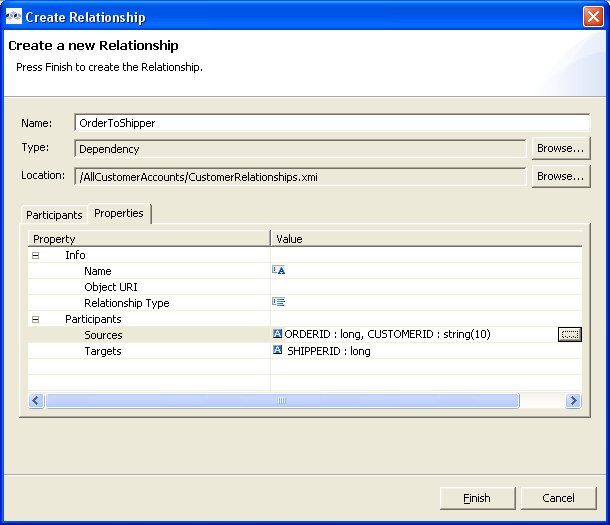
Task: Browse for the relationship Type
Action: click(560, 149)
